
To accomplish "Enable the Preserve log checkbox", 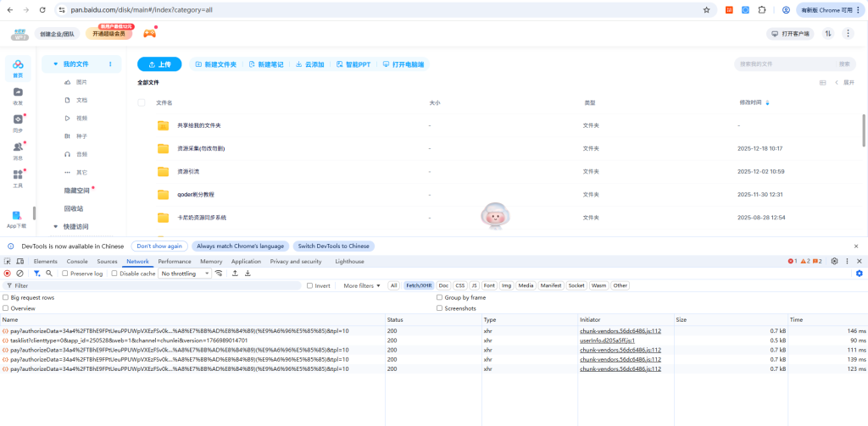I will coord(66,274).
